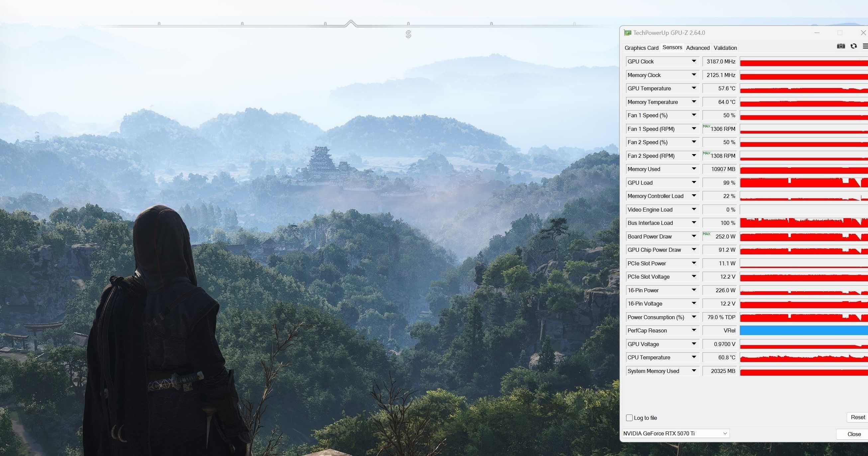Open the GPU Voltage sensor dropdown
Viewport: 868px width, 456px height.
[694, 344]
